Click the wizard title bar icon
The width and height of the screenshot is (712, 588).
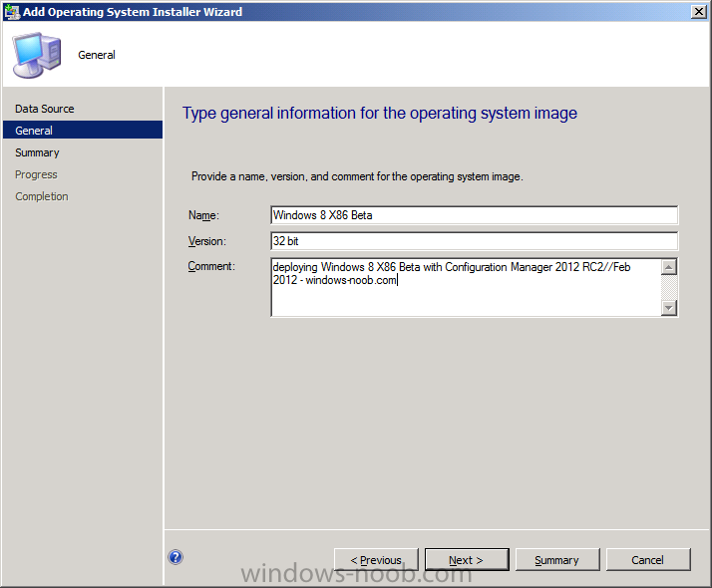point(12,12)
